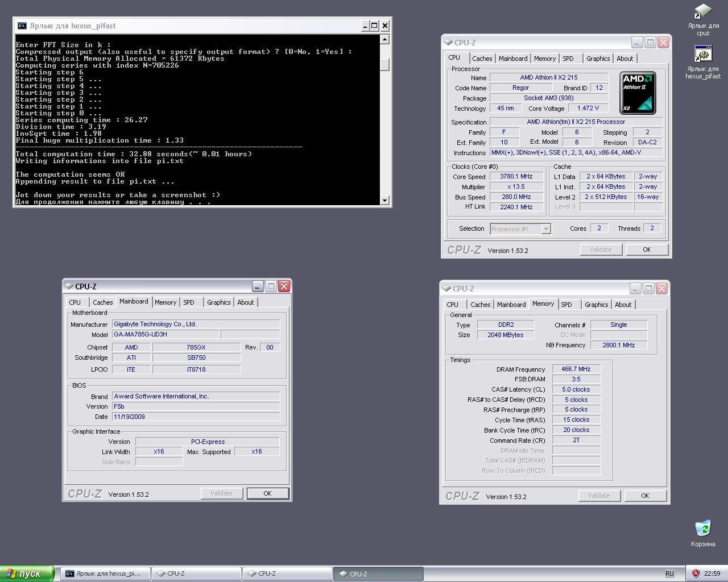Activate the third, highlighted CPU-Z taskbar button

click(378, 573)
